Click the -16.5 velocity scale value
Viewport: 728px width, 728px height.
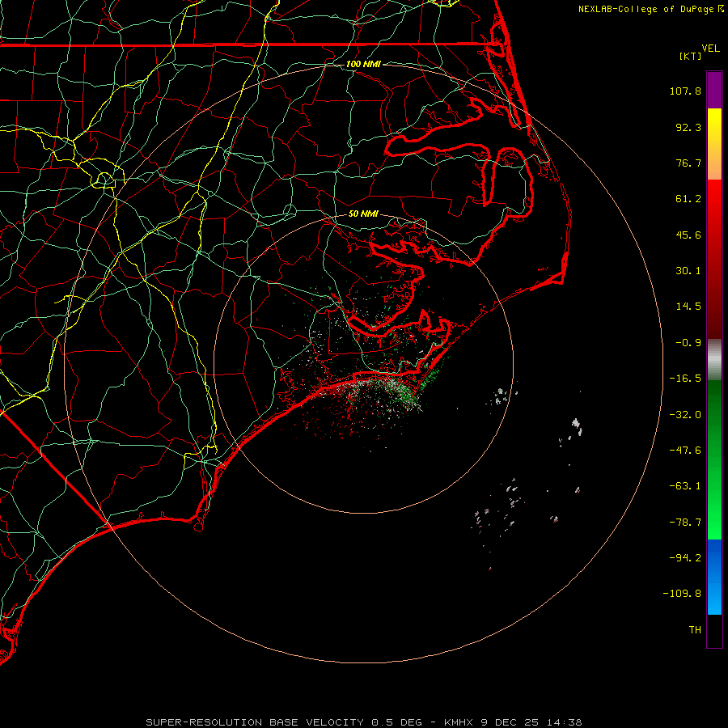click(685, 379)
